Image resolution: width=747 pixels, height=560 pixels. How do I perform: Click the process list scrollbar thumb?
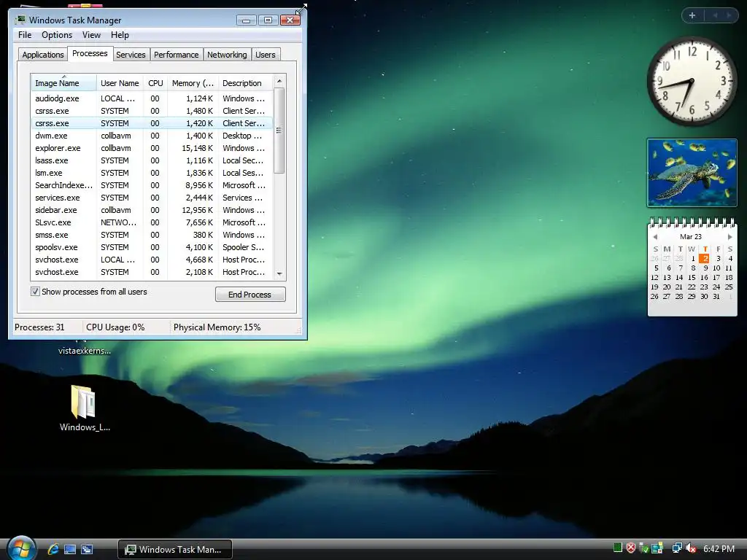(279, 131)
